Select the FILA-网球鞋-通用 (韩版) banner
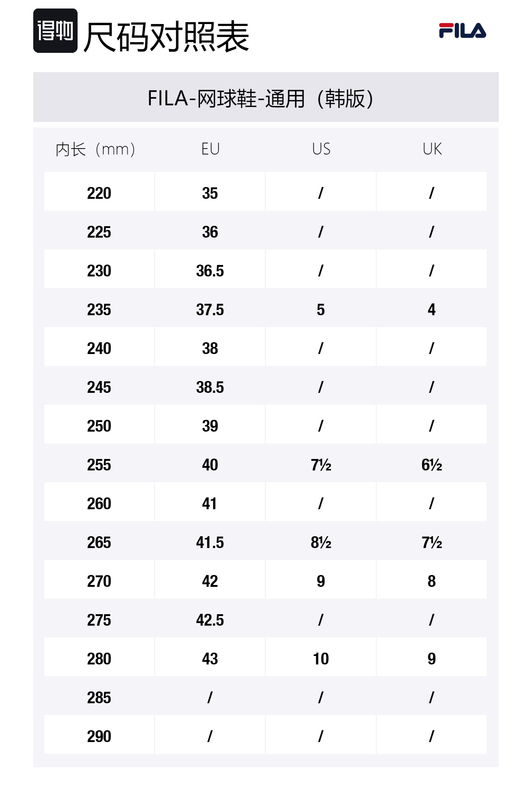The width and height of the screenshot is (532, 796). point(261,99)
